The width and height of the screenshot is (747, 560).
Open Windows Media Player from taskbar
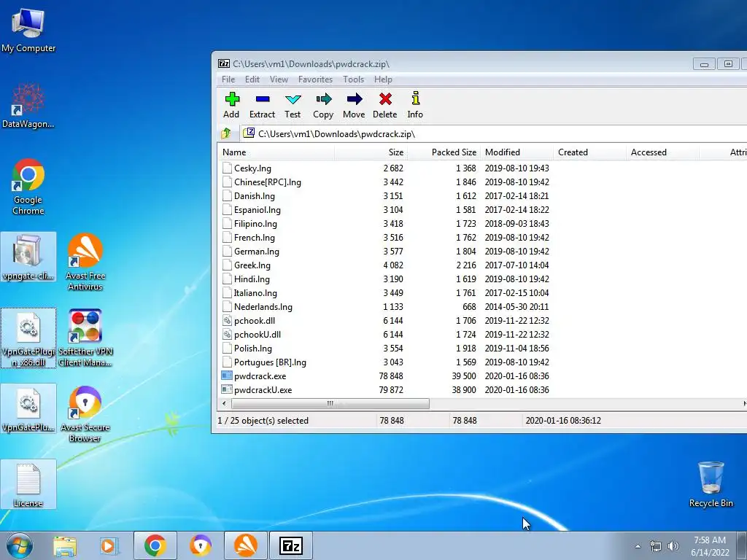pyautogui.click(x=109, y=545)
